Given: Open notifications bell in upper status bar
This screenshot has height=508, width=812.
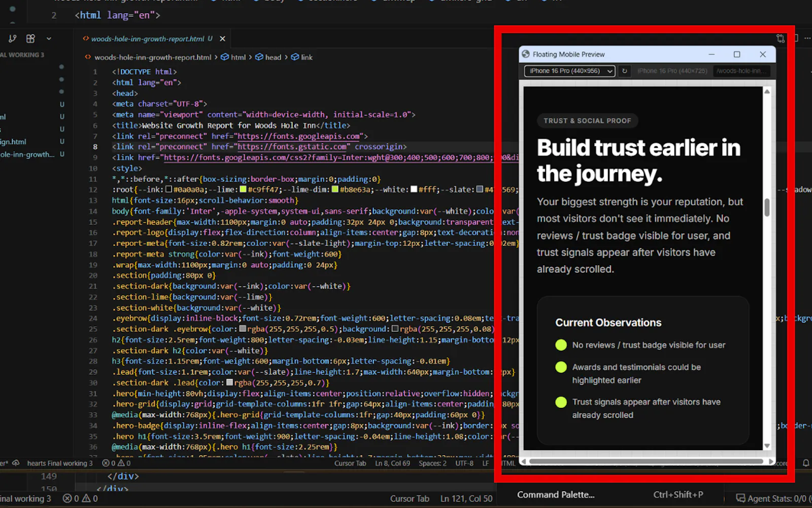Looking at the screenshot, I should coord(806,463).
